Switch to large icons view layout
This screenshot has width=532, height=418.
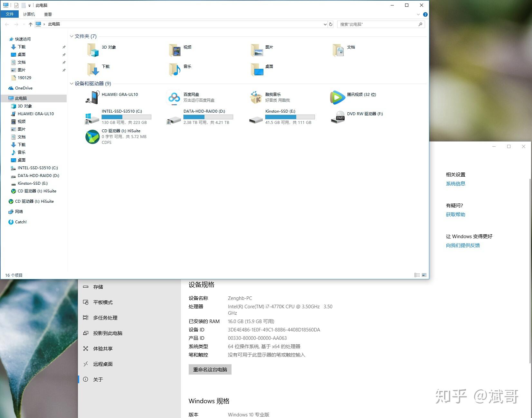pos(424,275)
